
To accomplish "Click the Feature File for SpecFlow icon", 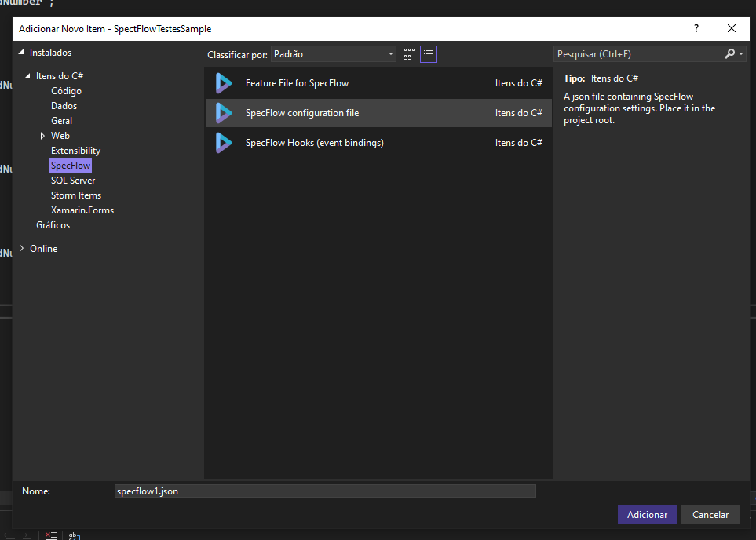I will (x=223, y=83).
